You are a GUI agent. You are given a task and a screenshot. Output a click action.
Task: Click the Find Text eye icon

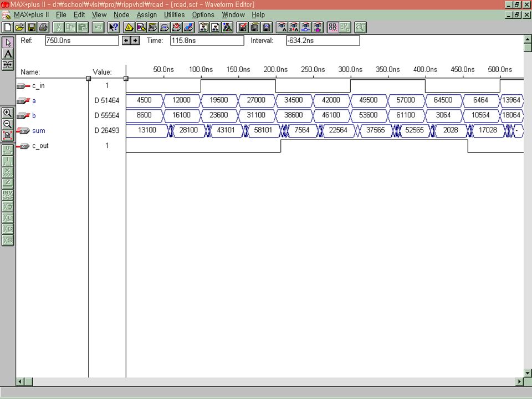(x=282, y=27)
